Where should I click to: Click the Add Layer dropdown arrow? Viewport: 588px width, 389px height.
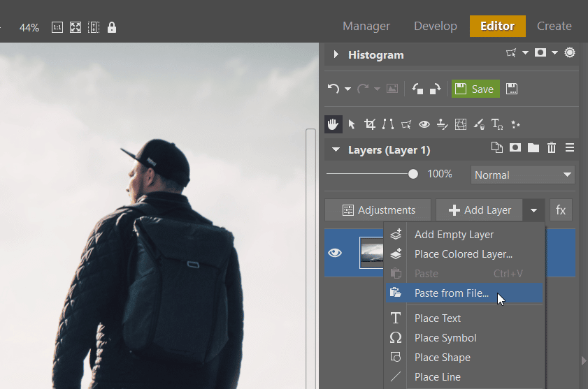(533, 210)
